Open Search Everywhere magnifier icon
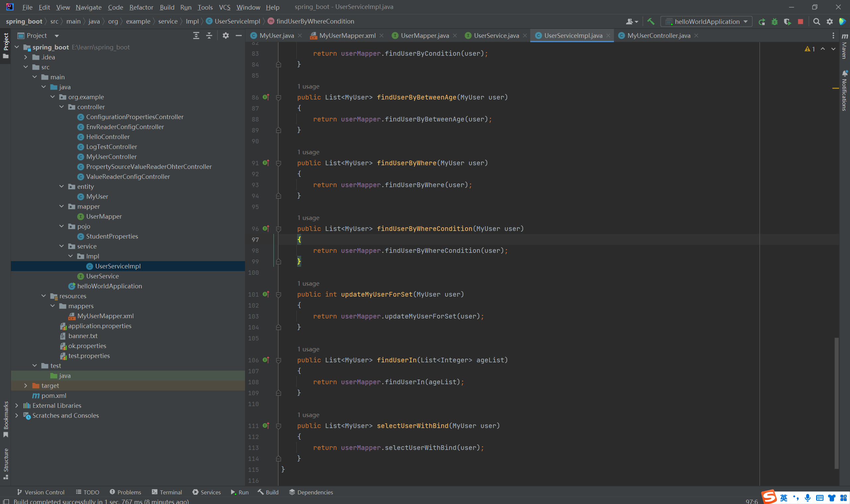Image resolution: width=850 pixels, height=504 pixels. pos(816,22)
